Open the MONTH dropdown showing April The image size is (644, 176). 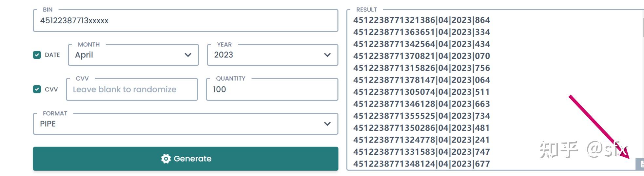click(133, 55)
